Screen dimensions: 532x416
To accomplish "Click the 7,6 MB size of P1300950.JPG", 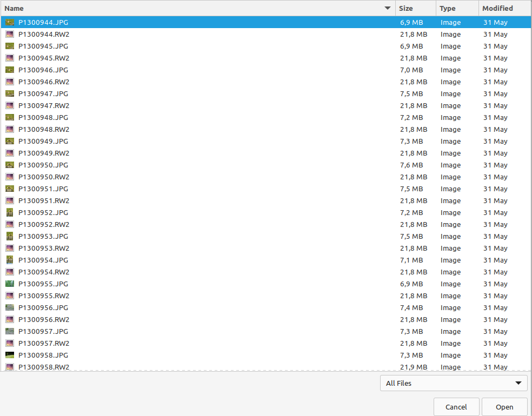I will click(x=411, y=165).
